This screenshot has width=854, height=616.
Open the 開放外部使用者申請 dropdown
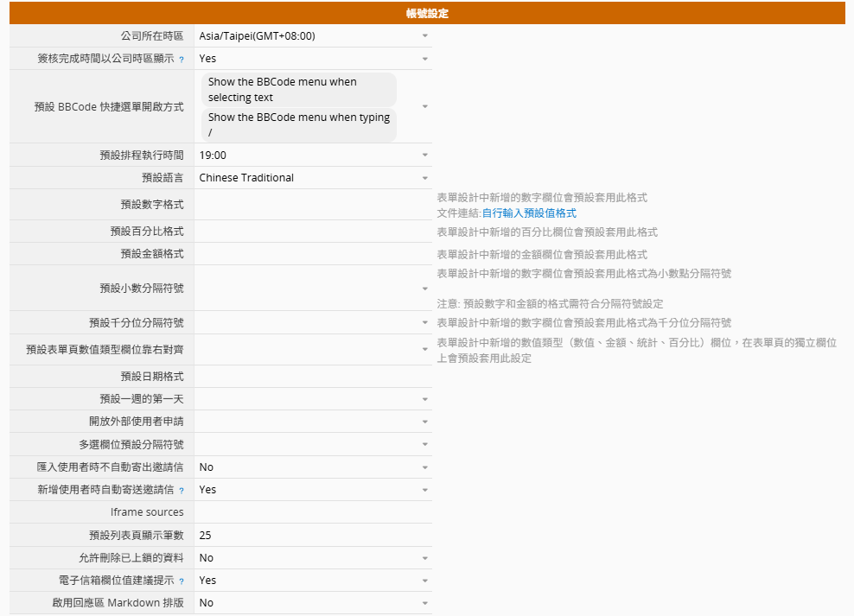(x=312, y=422)
